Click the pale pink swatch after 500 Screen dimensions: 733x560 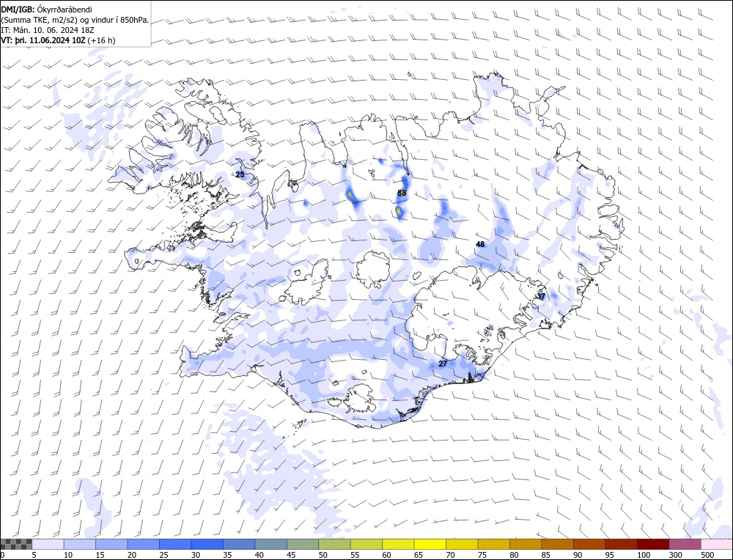tap(717, 544)
